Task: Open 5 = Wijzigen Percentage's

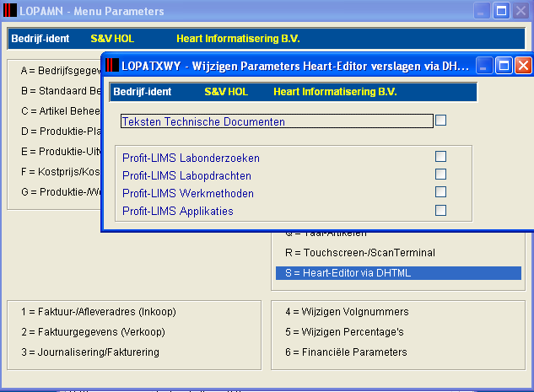Action: click(344, 332)
